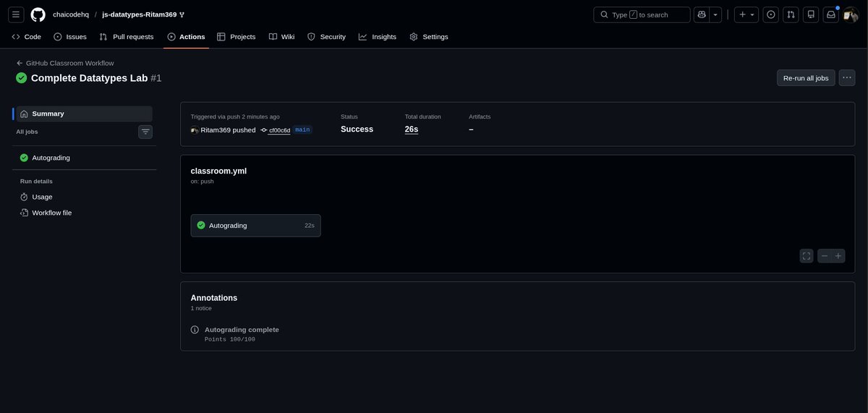This screenshot has width=868, height=413.
Task: Toggle fullscreen for workflow graph
Action: [807, 256]
